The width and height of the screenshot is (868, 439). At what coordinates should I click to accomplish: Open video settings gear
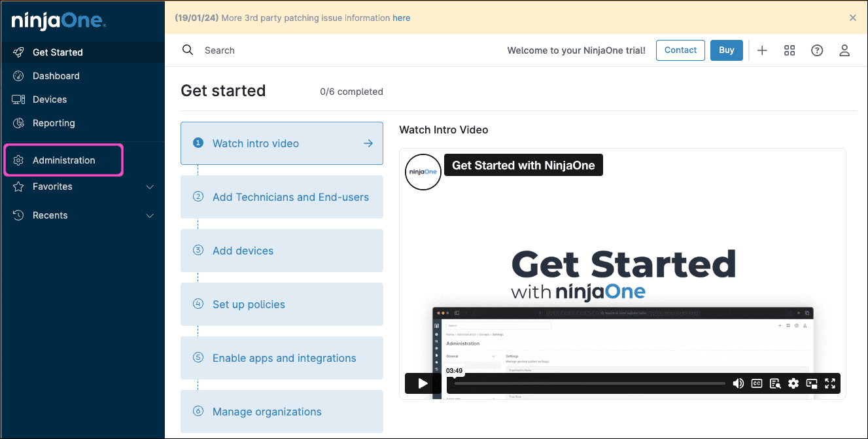[793, 383]
